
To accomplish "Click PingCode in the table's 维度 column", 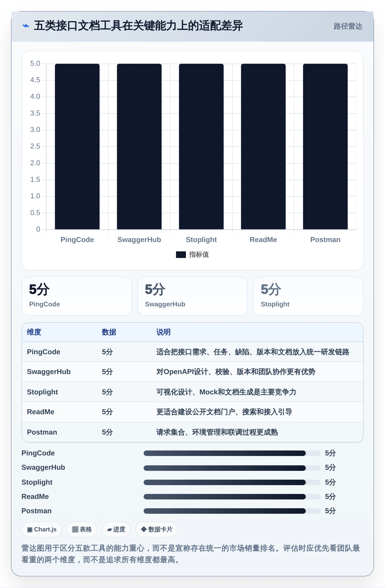I will coord(43,352).
